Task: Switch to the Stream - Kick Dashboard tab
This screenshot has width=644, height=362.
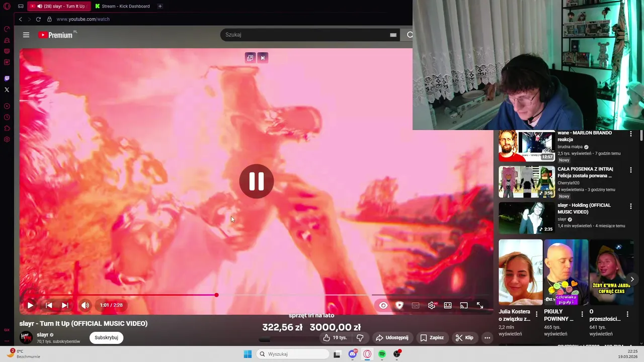Action: point(123,6)
